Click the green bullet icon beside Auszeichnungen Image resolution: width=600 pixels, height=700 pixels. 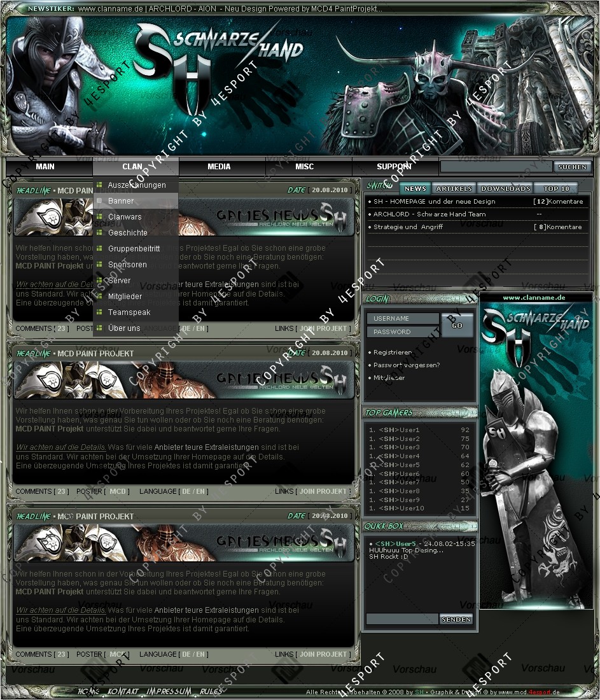(99, 185)
